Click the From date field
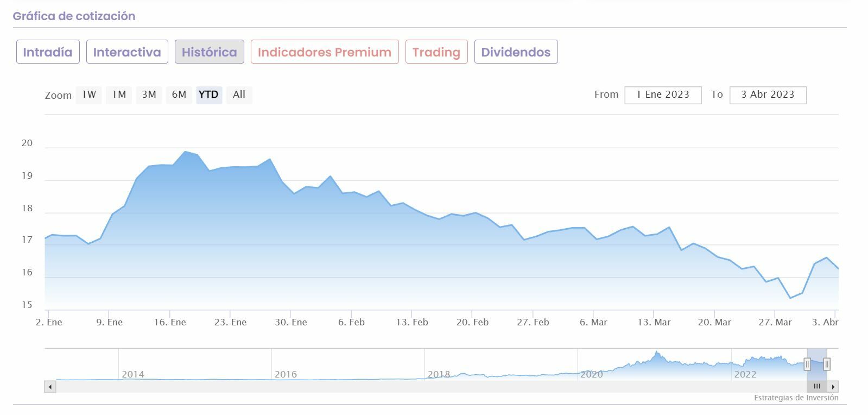Image resolution: width=868 pixels, height=415 pixels. (663, 95)
